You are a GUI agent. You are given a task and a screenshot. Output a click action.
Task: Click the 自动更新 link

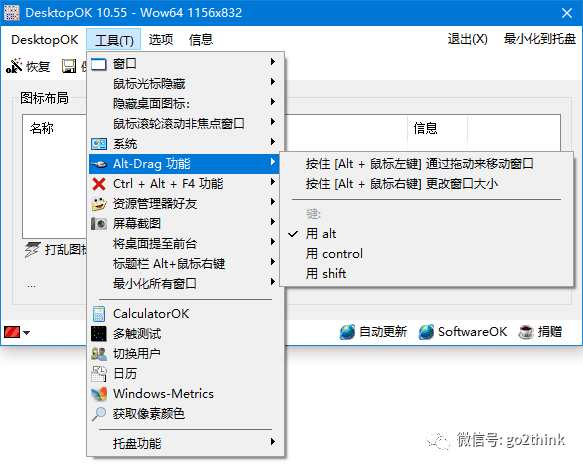pos(383,332)
